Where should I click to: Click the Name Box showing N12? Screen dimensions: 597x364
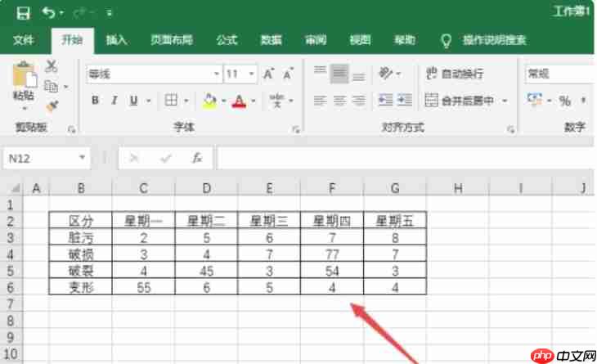40,158
